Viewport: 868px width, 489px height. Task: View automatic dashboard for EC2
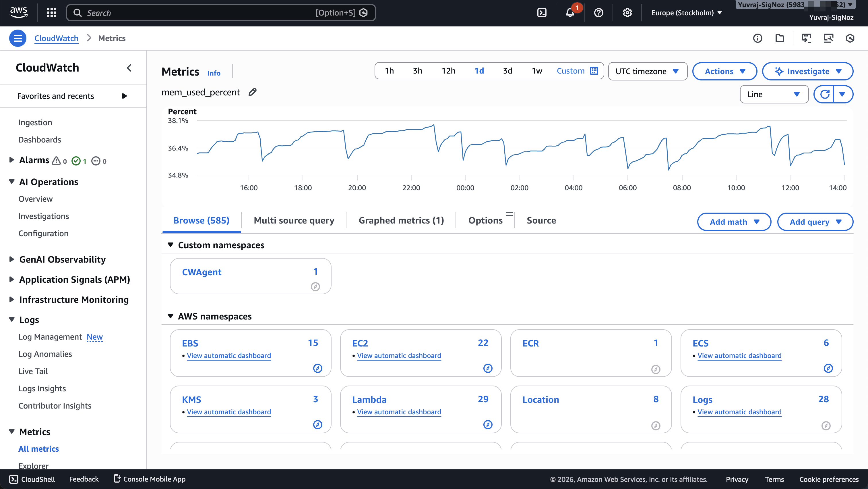(399, 355)
